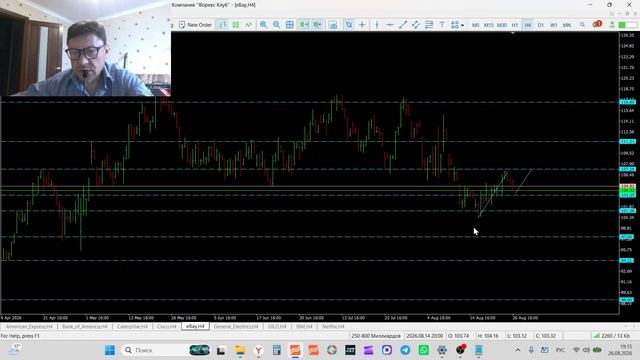Switch chart to line chart style
Viewport: 640px width, 360px height.
coord(249,25)
